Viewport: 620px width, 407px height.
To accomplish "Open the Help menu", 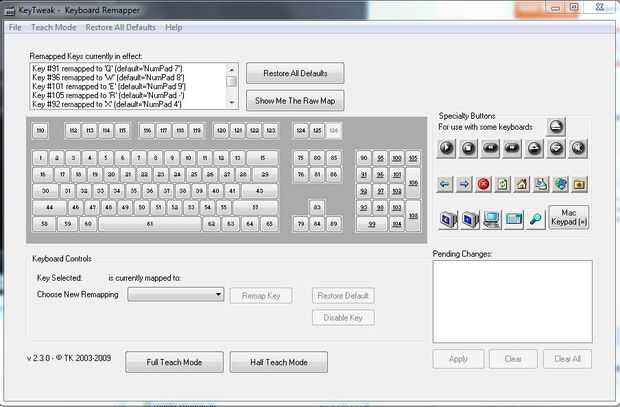I will point(174,27).
